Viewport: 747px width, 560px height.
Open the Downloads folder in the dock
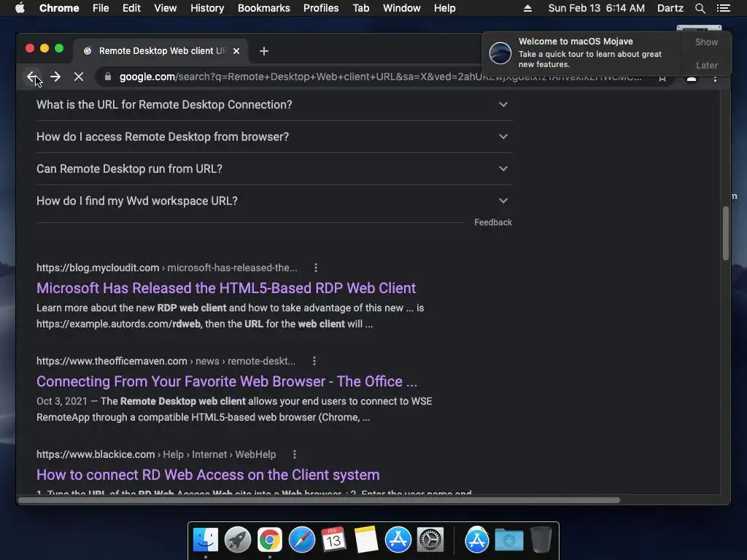coord(508,540)
